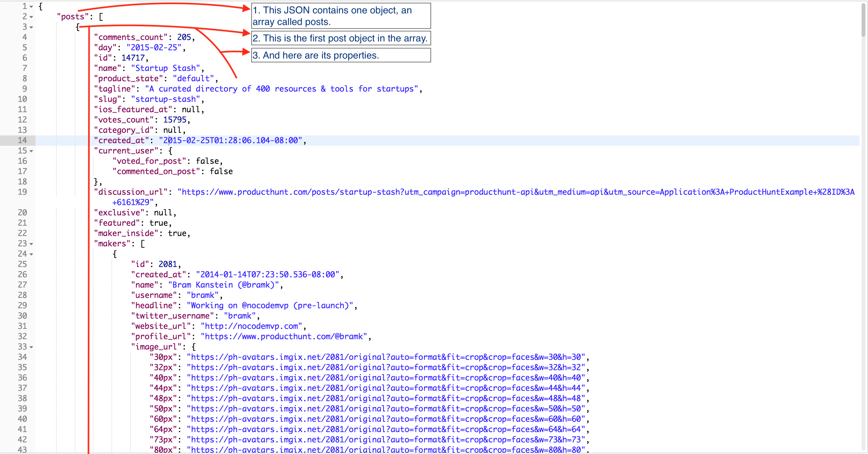Click the timestamp "2015-02-25T01:28:06.104-08:00"
This screenshot has width=868, height=454.
(x=230, y=140)
